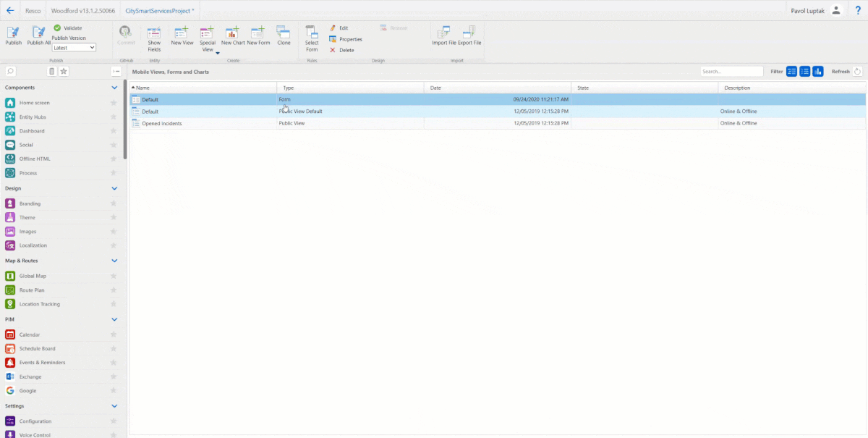Favorite Global Map with its star
This screenshot has width=868, height=438.
point(114,276)
